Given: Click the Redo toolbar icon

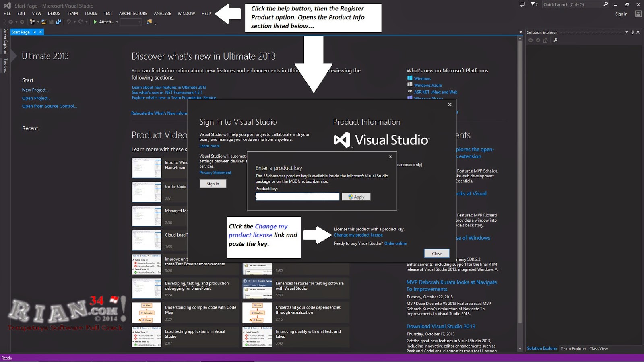Looking at the screenshot, I should 80,22.
